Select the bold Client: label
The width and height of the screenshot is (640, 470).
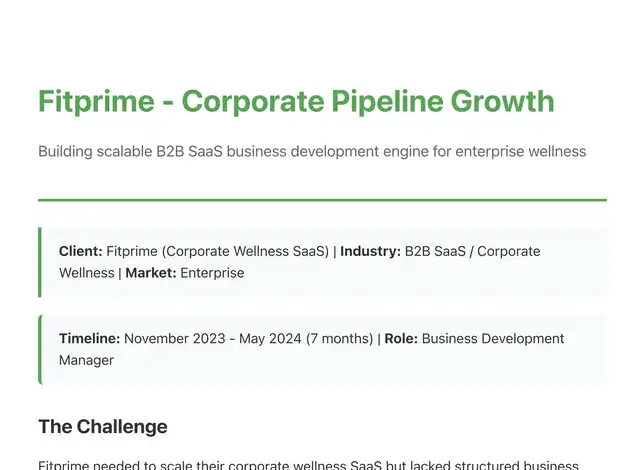point(81,251)
